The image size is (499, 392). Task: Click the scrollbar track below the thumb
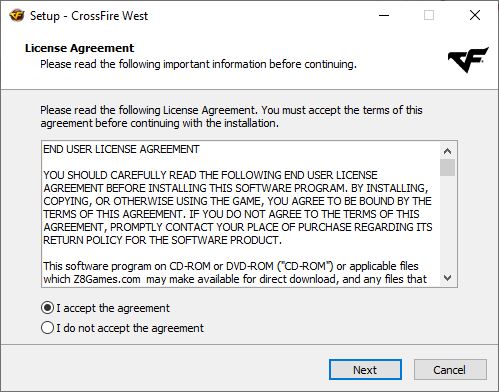(x=447, y=223)
